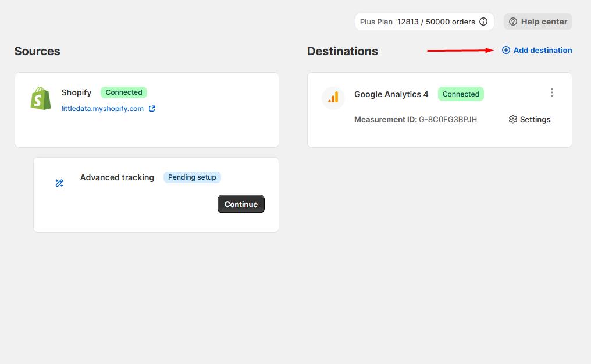Click the gear icon in the Google Analytics card
Image resolution: width=591 pixels, height=364 pixels.
pos(512,119)
